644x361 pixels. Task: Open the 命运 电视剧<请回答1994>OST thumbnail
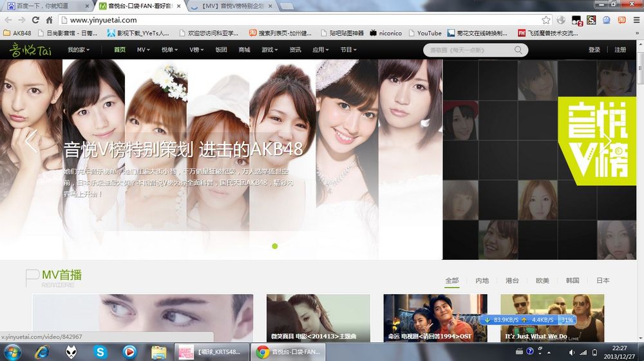pyautogui.click(x=435, y=318)
